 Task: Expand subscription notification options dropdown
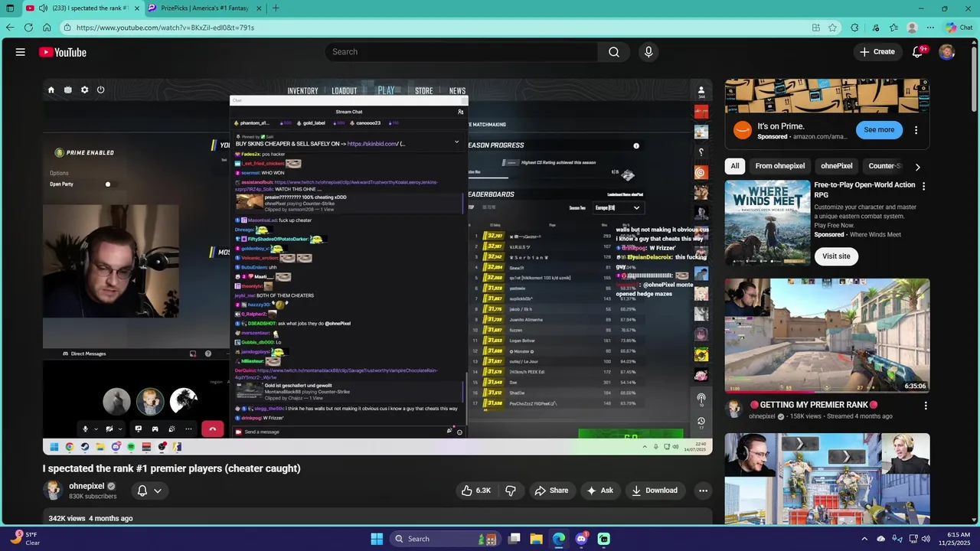tap(158, 491)
